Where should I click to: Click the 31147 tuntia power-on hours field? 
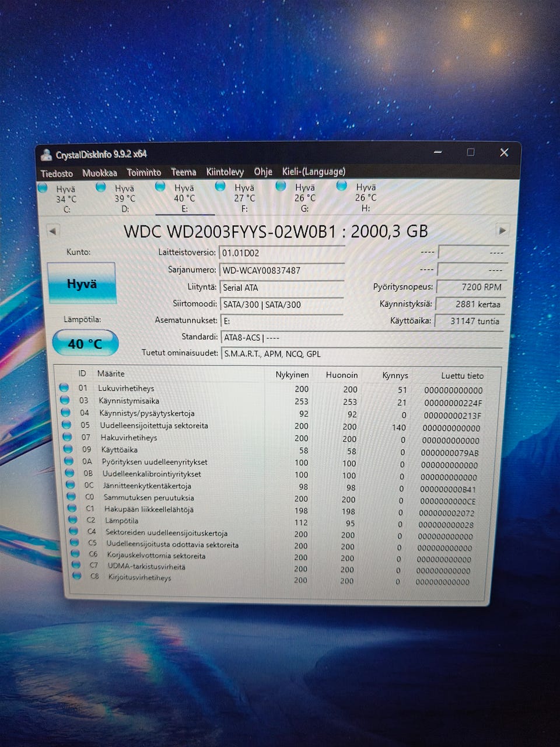[x=470, y=320]
